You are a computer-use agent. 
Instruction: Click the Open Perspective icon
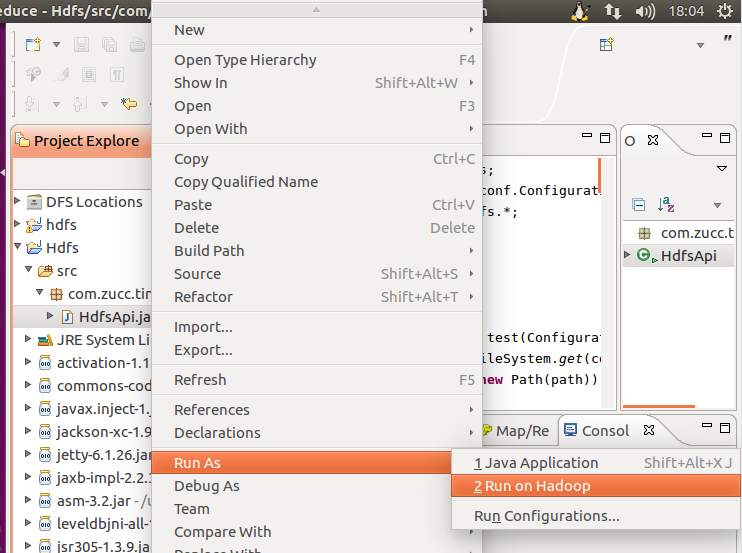pyautogui.click(x=606, y=44)
